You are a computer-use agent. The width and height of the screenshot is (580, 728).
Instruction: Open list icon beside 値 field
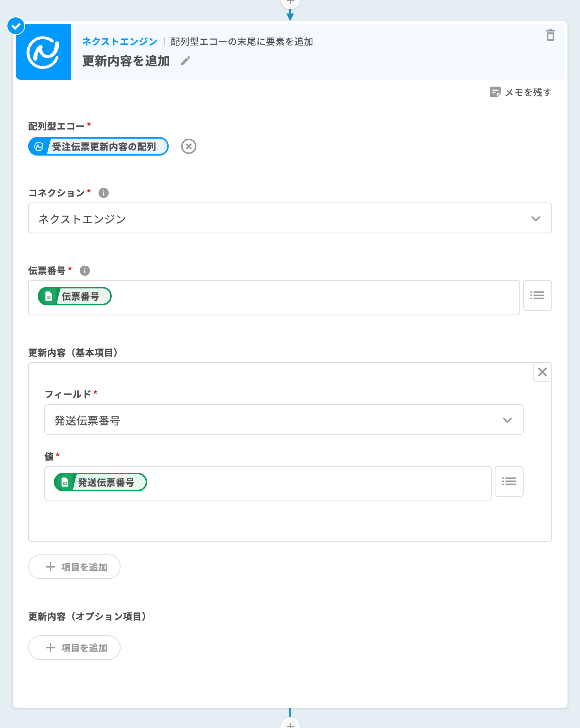[x=509, y=481]
